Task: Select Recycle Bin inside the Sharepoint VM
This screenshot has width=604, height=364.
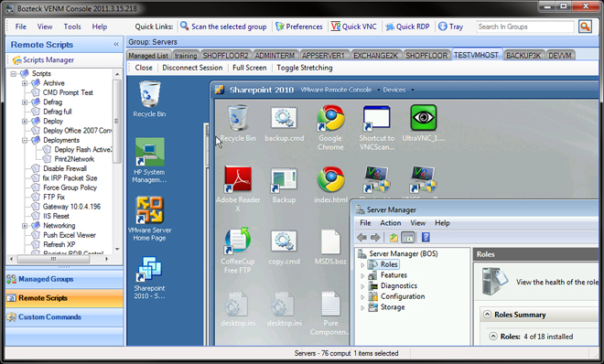Action: (x=238, y=123)
